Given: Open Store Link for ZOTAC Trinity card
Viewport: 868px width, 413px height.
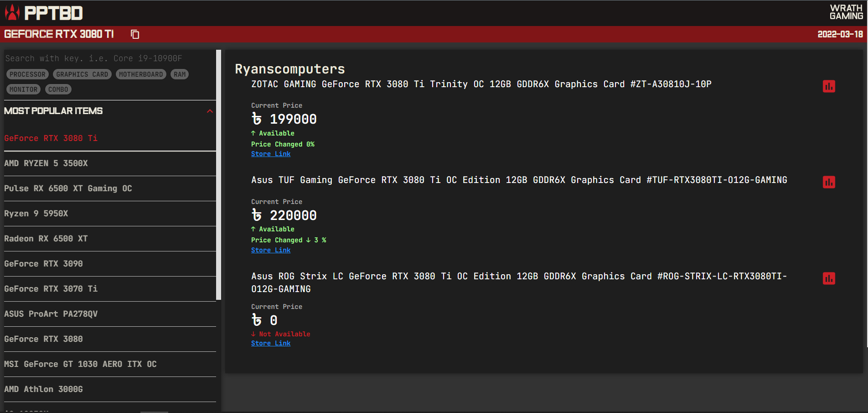Looking at the screenshot, I should [271, 154].
